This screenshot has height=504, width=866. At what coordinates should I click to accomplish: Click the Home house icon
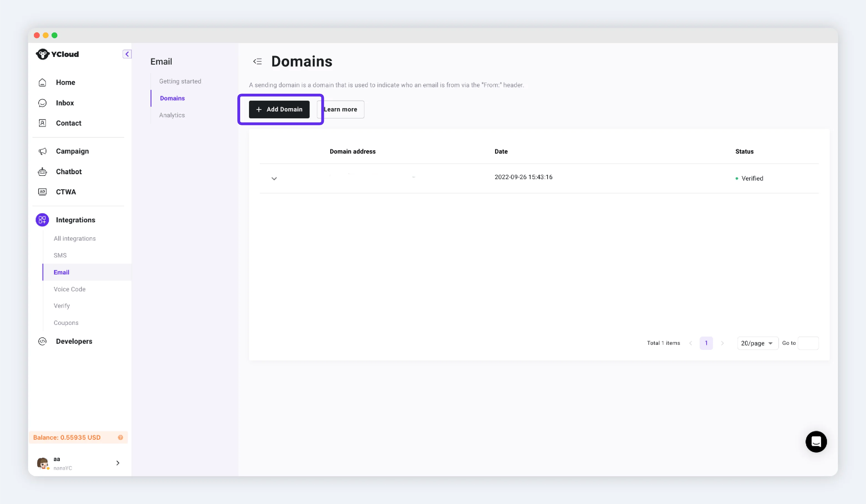42,82
